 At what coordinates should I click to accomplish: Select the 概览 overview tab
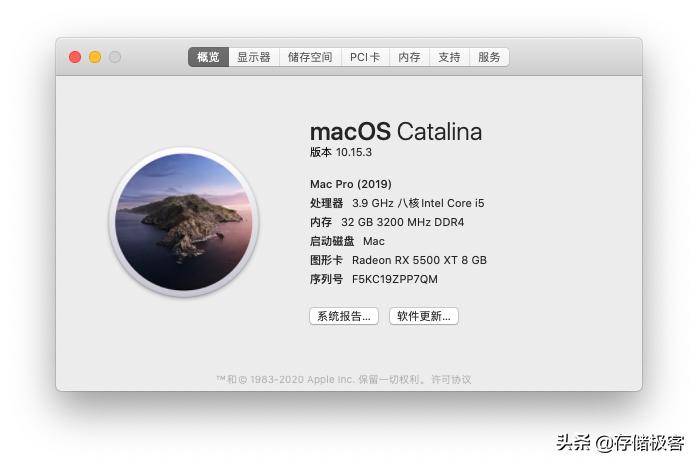coord(208,57)
